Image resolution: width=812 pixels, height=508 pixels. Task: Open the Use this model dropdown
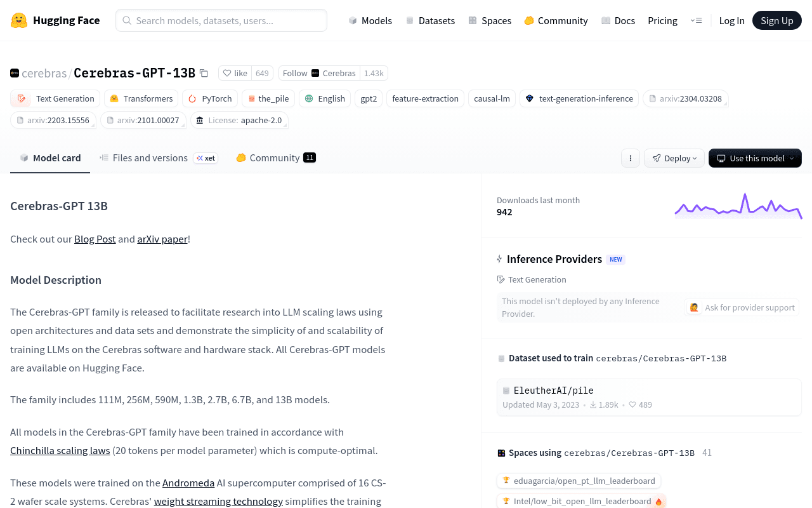click(x=755, y=158)
